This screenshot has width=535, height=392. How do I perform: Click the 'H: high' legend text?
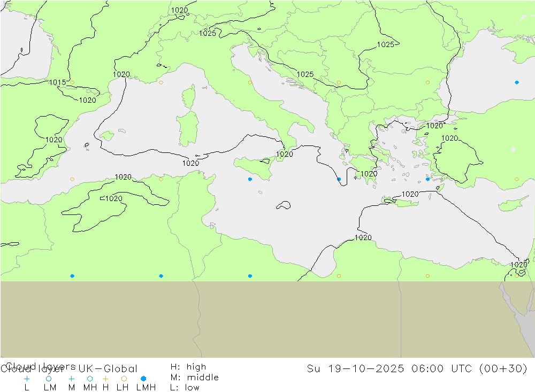coord(188,367)
